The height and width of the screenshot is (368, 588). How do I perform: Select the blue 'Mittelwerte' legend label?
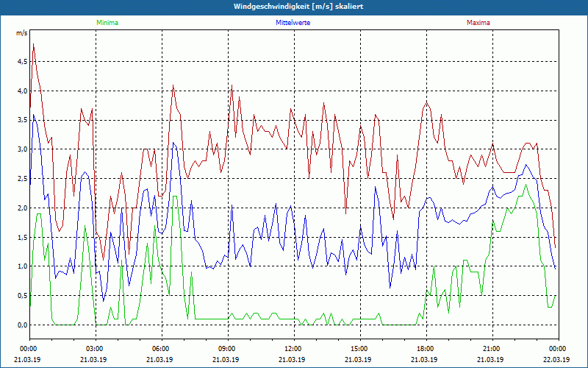point(293,23)
